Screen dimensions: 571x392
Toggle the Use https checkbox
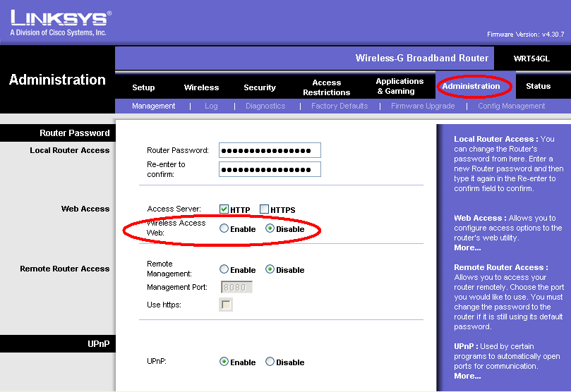226,305
